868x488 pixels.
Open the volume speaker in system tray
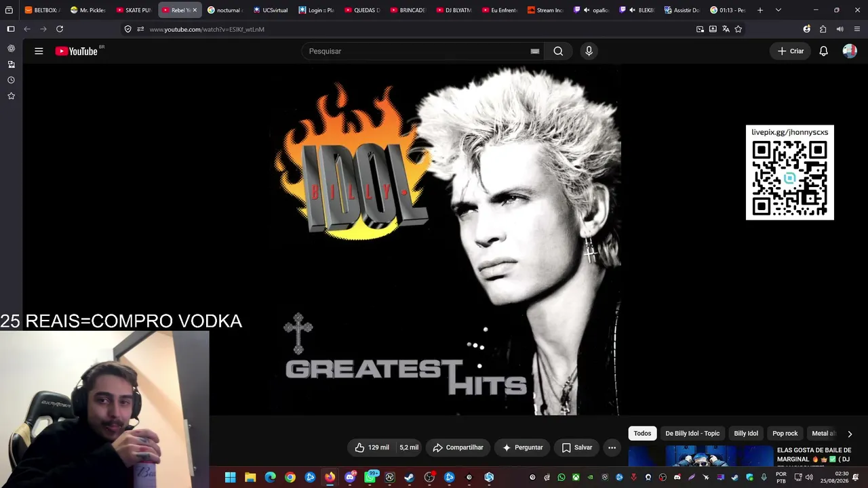pyautogui.click(x=808, y=477)
